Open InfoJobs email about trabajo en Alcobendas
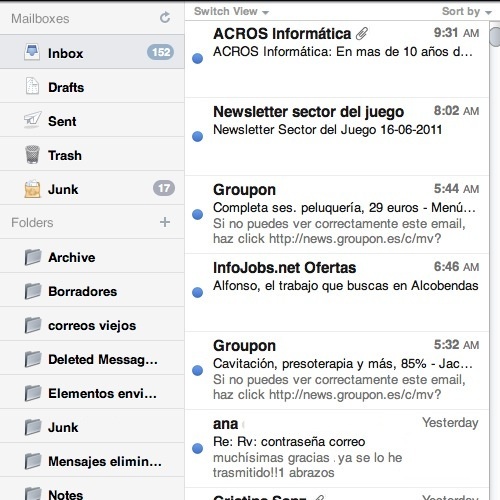 (x=337, y=293)
